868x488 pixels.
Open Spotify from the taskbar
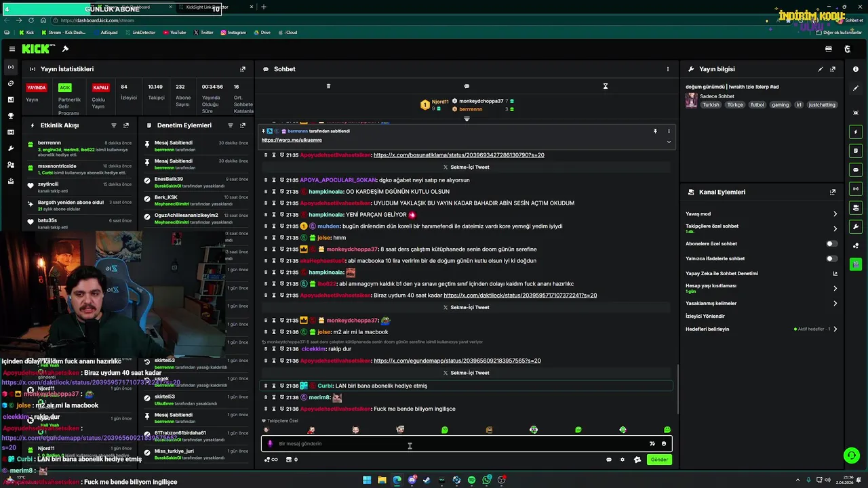tap(471, 480)
